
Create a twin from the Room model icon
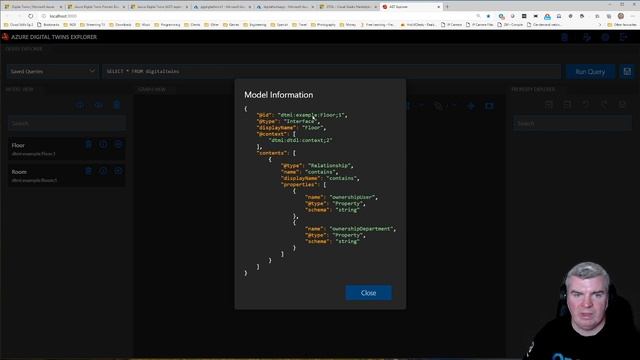[118, 171]
